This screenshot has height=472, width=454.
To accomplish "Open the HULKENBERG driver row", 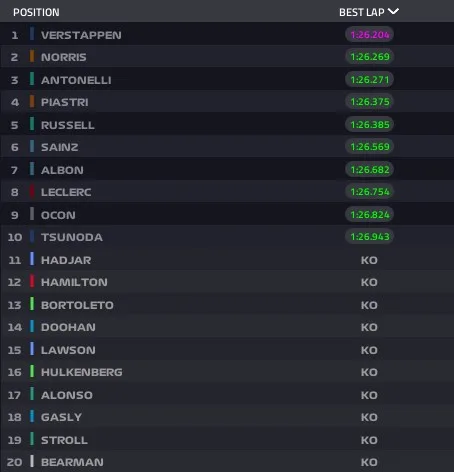I will (x=227, y=372).
